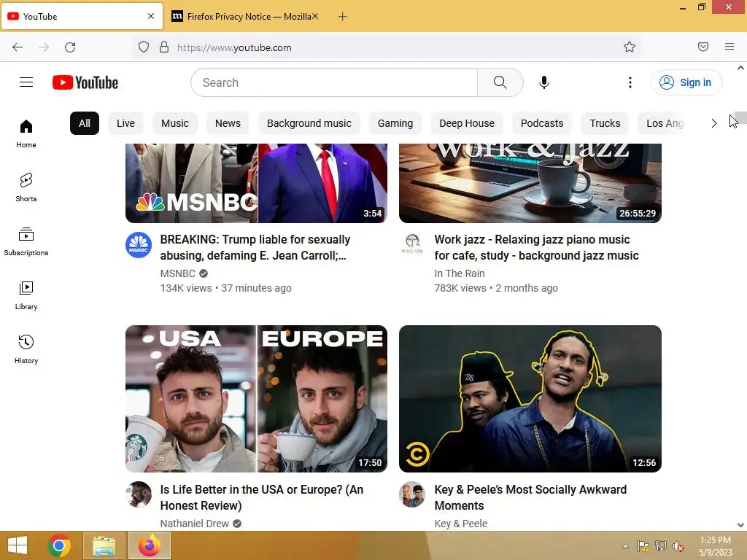This screenshot has height=560, width=747.
Task: Go back with Firefox back arrow
Action: tap(18, 47)
